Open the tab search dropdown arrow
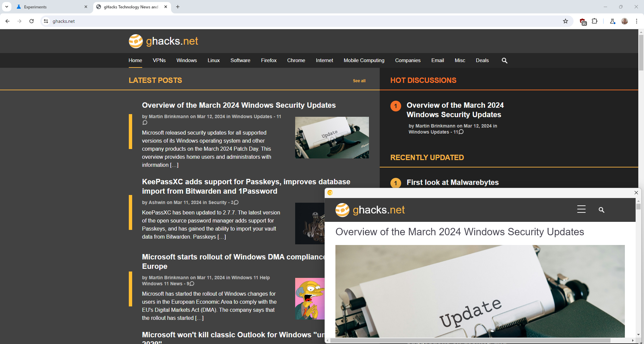 [x=7, y=7]
